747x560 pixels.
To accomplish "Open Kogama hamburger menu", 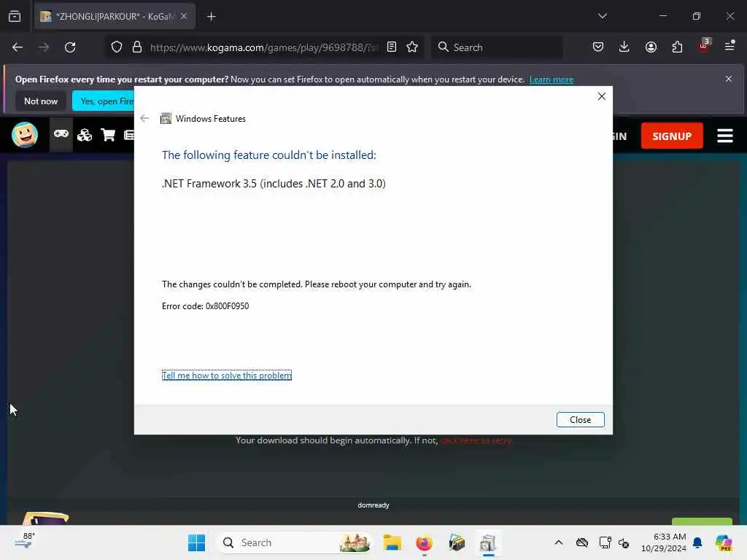I will pyautogui.click(x=724, y=136).
